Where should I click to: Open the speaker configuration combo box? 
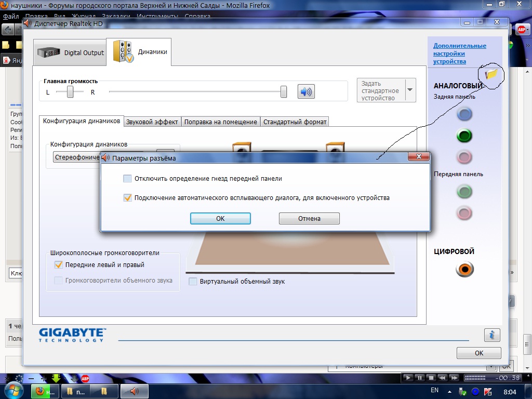click(x=78, y=157)
